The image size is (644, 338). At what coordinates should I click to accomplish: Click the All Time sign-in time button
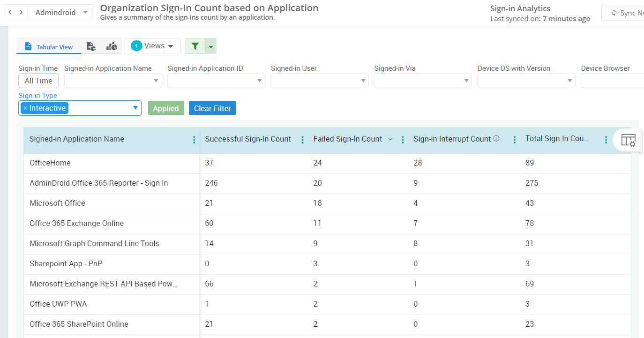click(38, 81)
